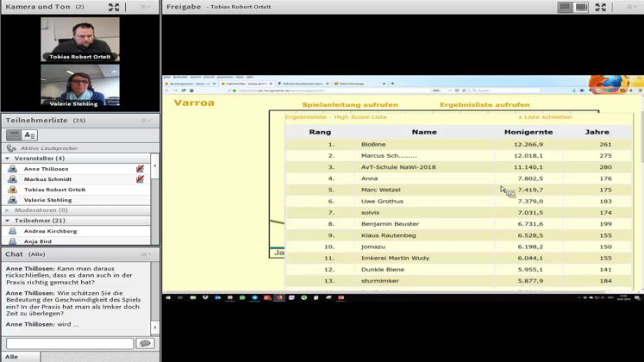644x362 pixels.
Task: Open Kamera und Ton pod options menu
Action: (x=146, y=7)
